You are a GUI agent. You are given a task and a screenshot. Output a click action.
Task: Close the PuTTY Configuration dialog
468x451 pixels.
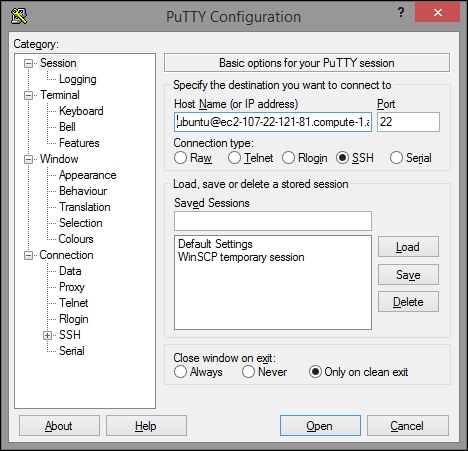click(x=438, y=13)
